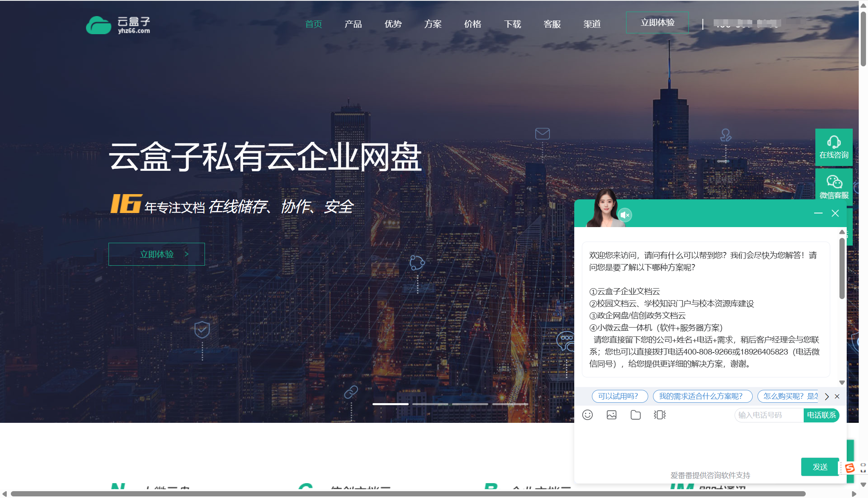Open the 产品 menu item
868x498 pixels.
coord(353,24)
